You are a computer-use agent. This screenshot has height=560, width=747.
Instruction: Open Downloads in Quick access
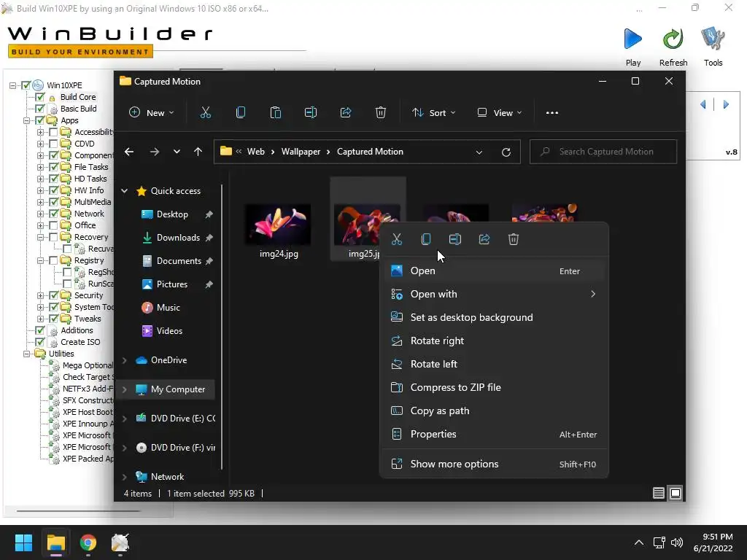pyautogui.click(x=178, y=238)
